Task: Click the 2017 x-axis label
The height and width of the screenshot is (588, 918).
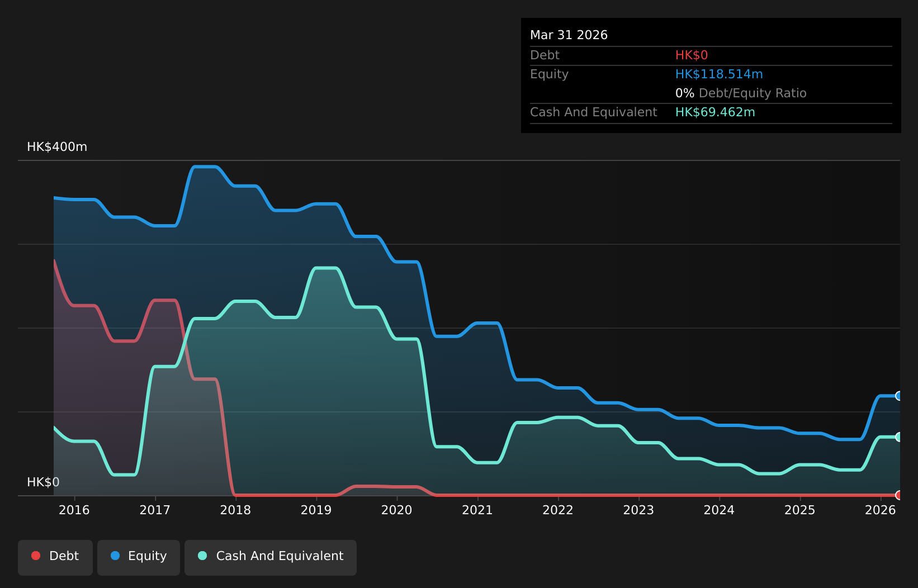Action: pos(155,510)
